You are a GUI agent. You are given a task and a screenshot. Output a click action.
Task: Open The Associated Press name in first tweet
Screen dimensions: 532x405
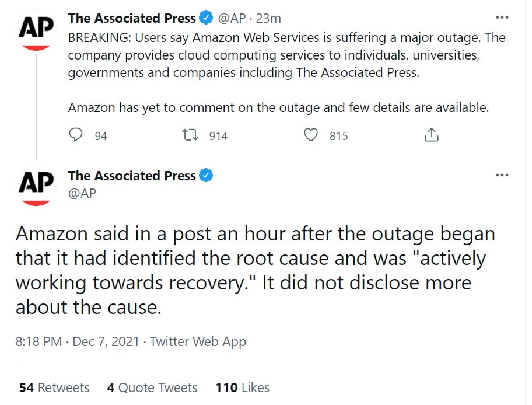pos(132,18)
